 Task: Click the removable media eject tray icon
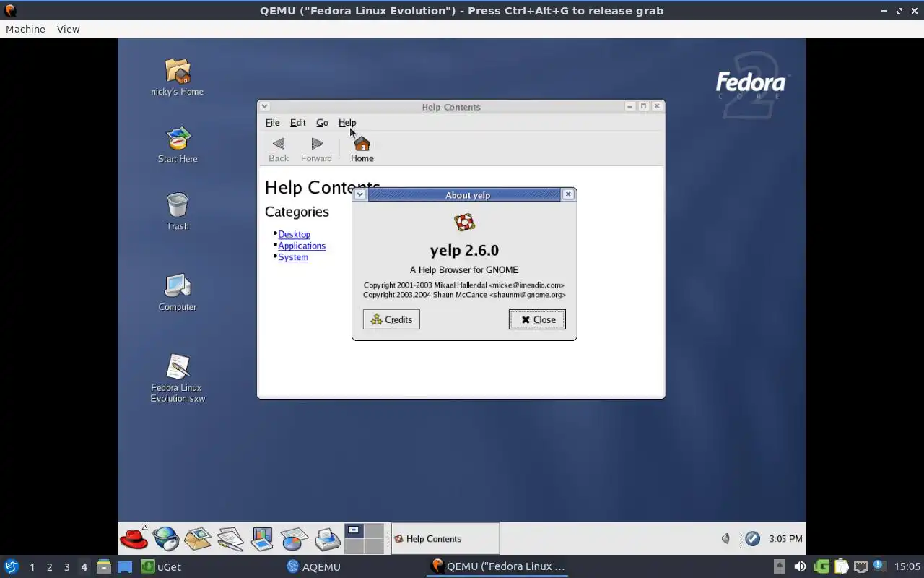pyautogui.click(x=780, y=566)
